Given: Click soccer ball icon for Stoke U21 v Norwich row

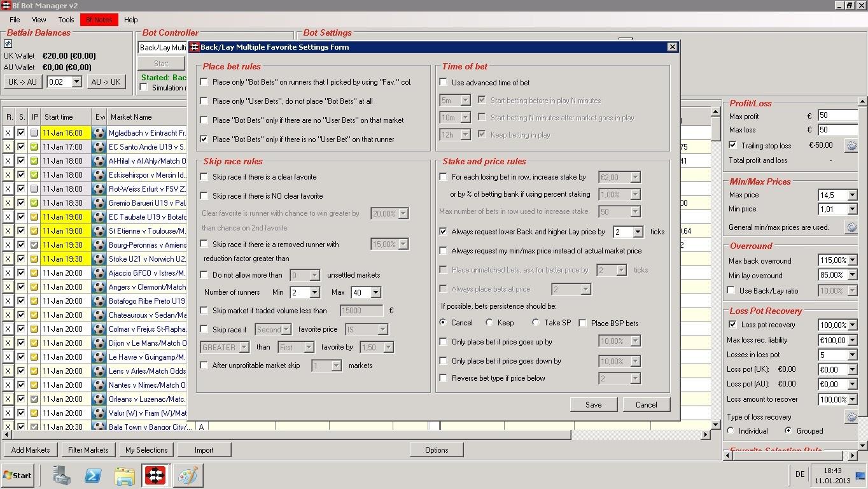Looking at the screenshot, I should tap(99, 259).
